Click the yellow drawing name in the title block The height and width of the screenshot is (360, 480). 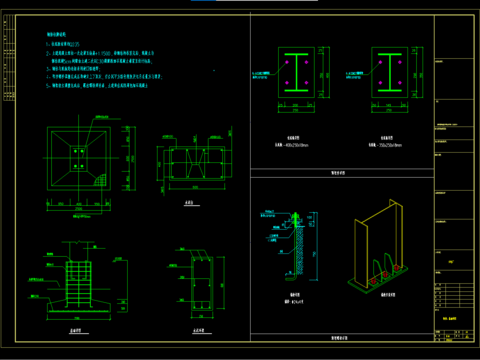coord(450,319)
